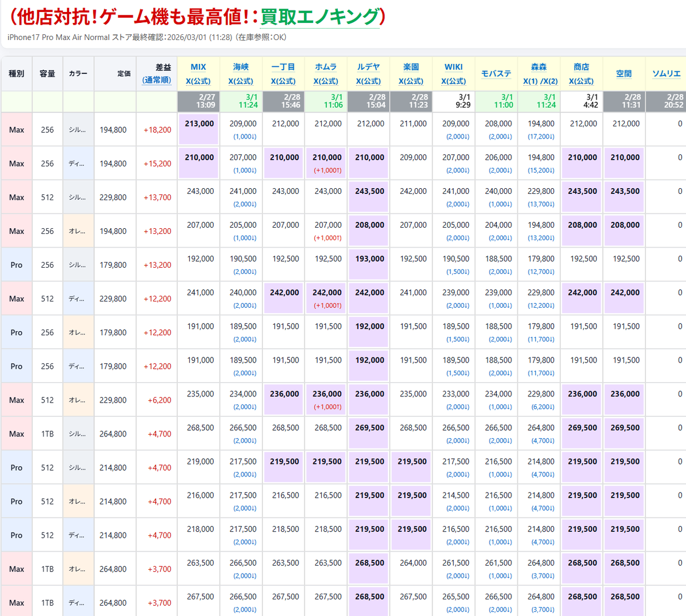686x616 pixels.
Task: Open the WIKI store header link
Action: [453, 67]
